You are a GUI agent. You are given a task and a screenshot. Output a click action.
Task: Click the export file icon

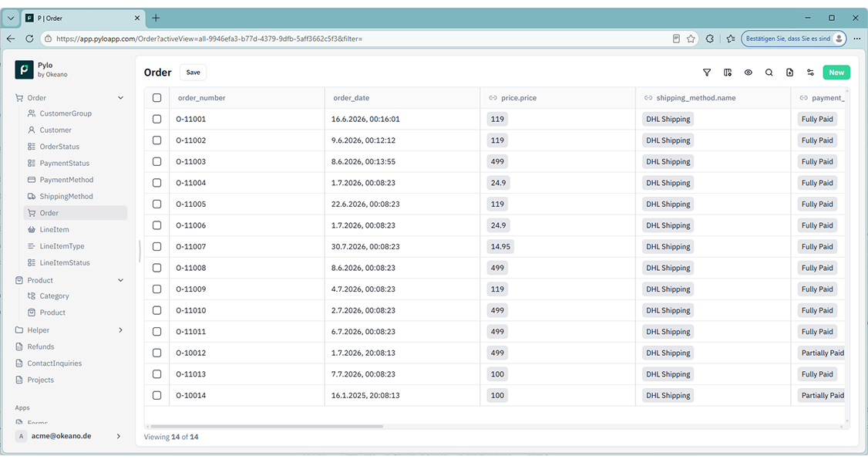pos(789,73)
